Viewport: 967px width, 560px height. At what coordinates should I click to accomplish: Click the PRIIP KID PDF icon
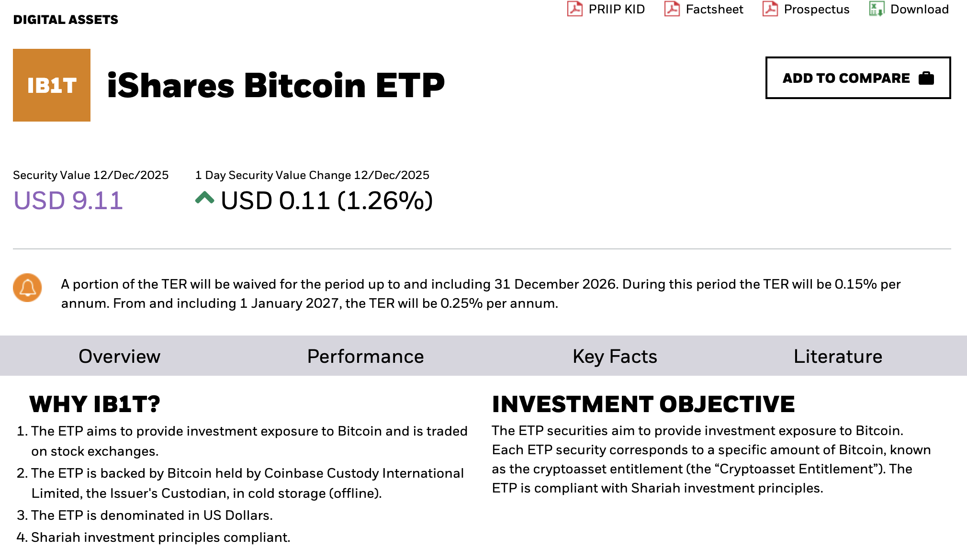click(574, 9)
